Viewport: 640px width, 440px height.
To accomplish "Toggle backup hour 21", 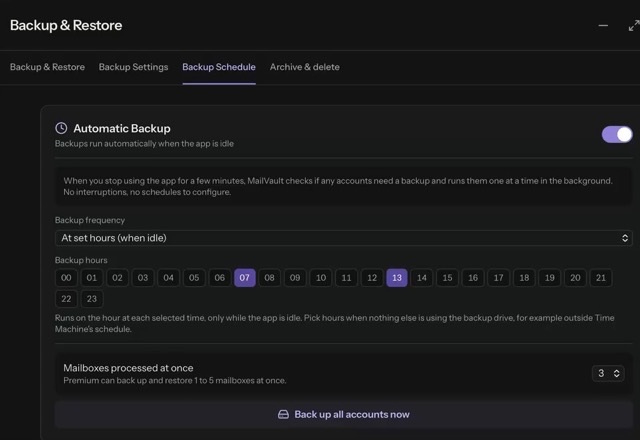I will pyautogui.click(x=601, y=278).
